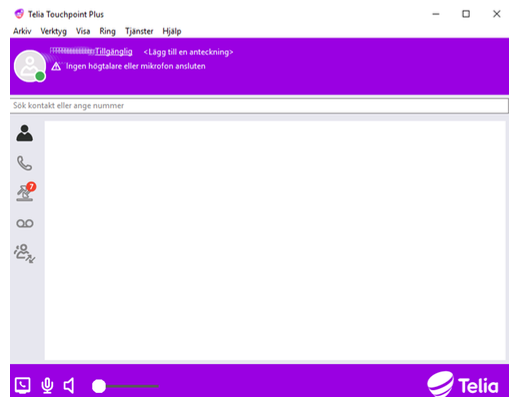Open the Verktyg menu
Screen dimensions: 520x413
point(53,31)
